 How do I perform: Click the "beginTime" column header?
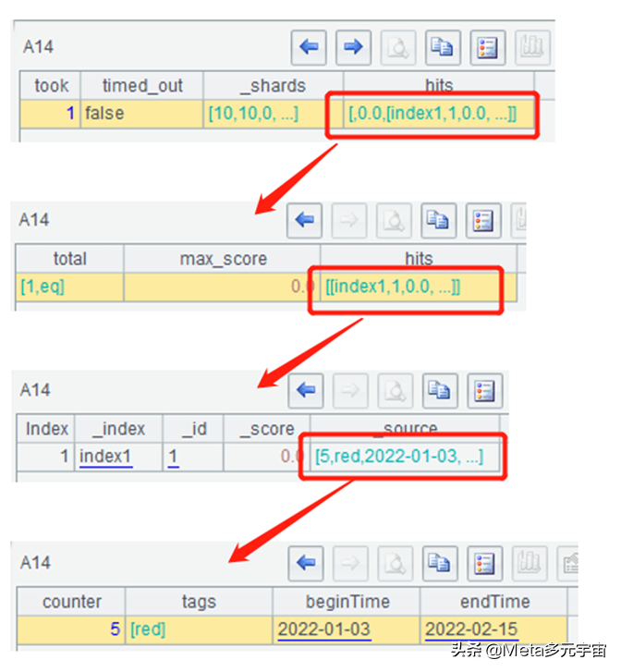[347, 602]
